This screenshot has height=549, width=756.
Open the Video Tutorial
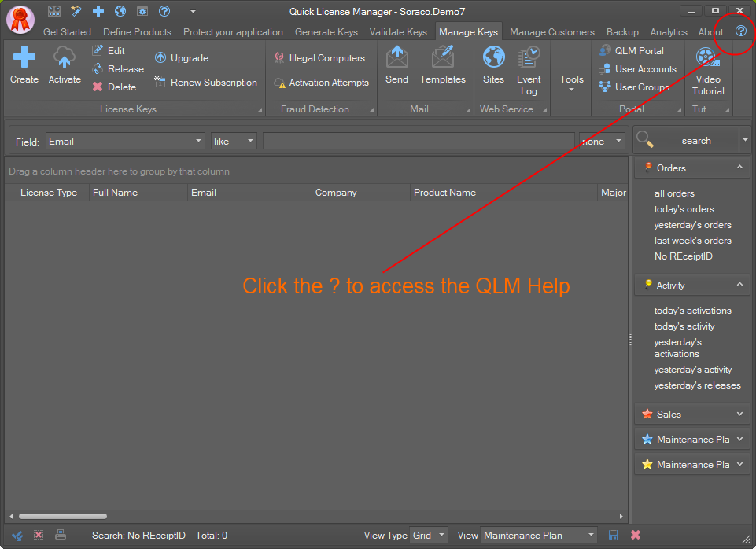pos(708,71)
